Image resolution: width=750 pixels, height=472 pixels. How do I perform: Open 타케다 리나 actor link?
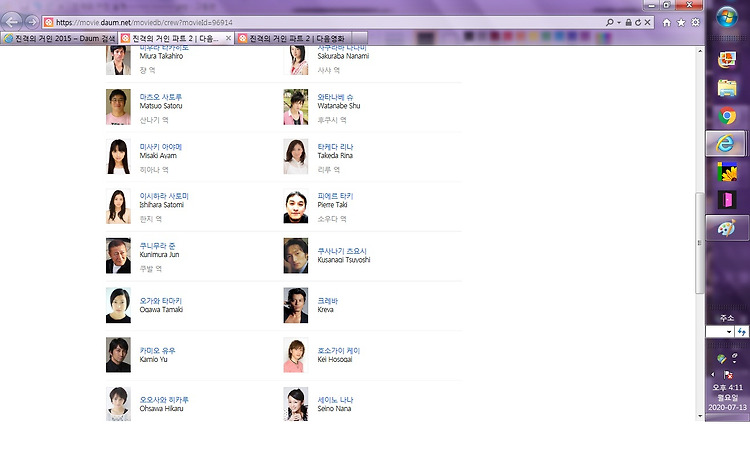tap(335, 147)
